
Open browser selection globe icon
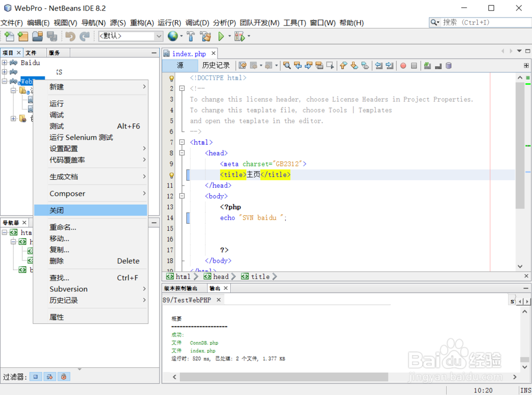(173, 36)
